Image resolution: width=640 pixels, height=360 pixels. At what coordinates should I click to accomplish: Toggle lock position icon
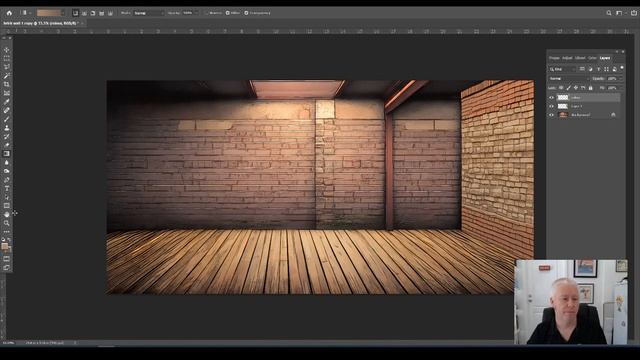pos(576,88)
